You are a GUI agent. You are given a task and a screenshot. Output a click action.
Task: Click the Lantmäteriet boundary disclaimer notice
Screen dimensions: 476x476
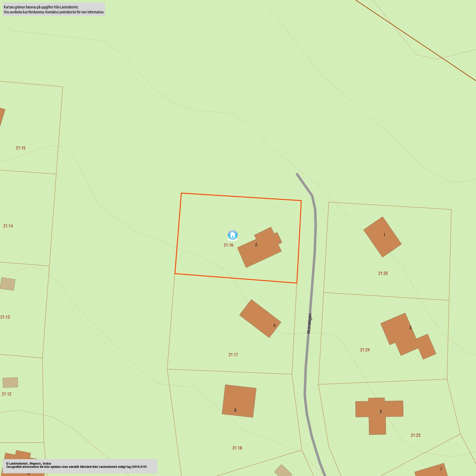point(54,9)
